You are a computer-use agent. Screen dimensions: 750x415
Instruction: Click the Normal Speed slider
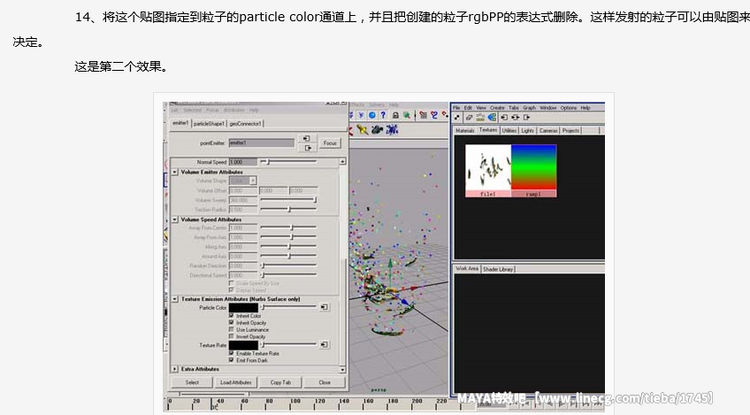(288, 162)
